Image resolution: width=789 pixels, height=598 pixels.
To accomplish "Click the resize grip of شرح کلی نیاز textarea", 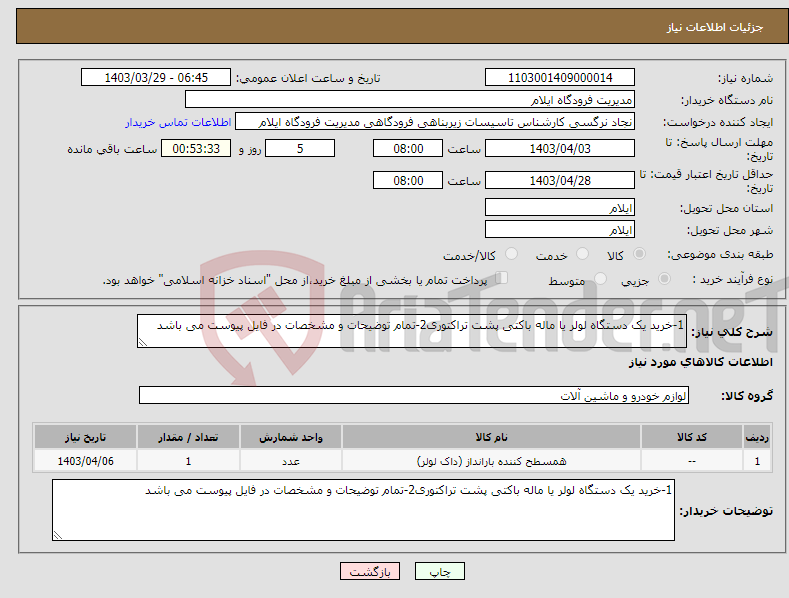I will [143, 342].
